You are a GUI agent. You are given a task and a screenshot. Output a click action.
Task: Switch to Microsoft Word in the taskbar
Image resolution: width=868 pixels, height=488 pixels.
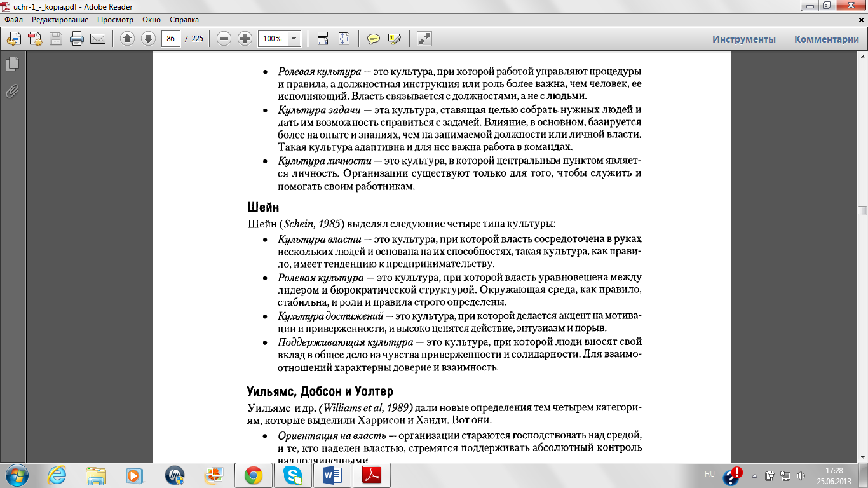pyautogui.click(x=332, y=475)
